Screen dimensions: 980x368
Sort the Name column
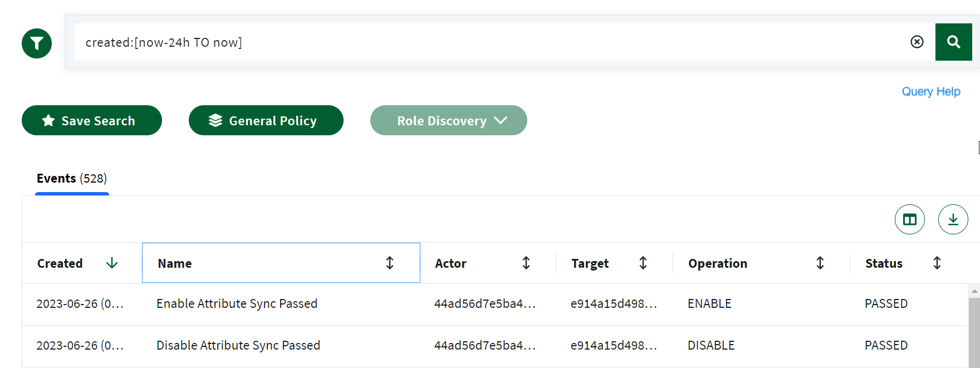coord(390,263)
